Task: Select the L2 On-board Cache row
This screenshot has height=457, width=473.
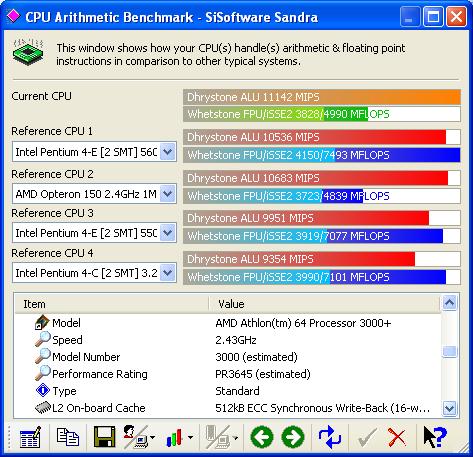Action: [x=228, y=408]
